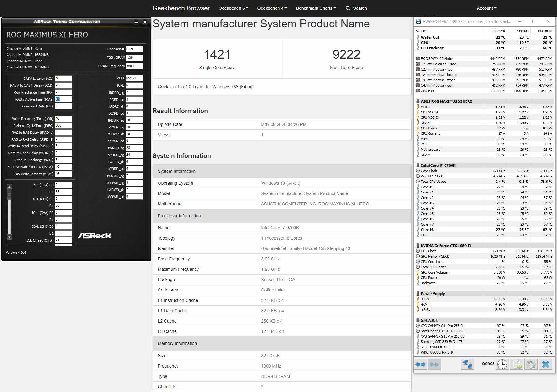The height and width of the screenshot is (392, 557).
Task: Click the CAS# Latency (tCL) field
Action: click(63, 79)
